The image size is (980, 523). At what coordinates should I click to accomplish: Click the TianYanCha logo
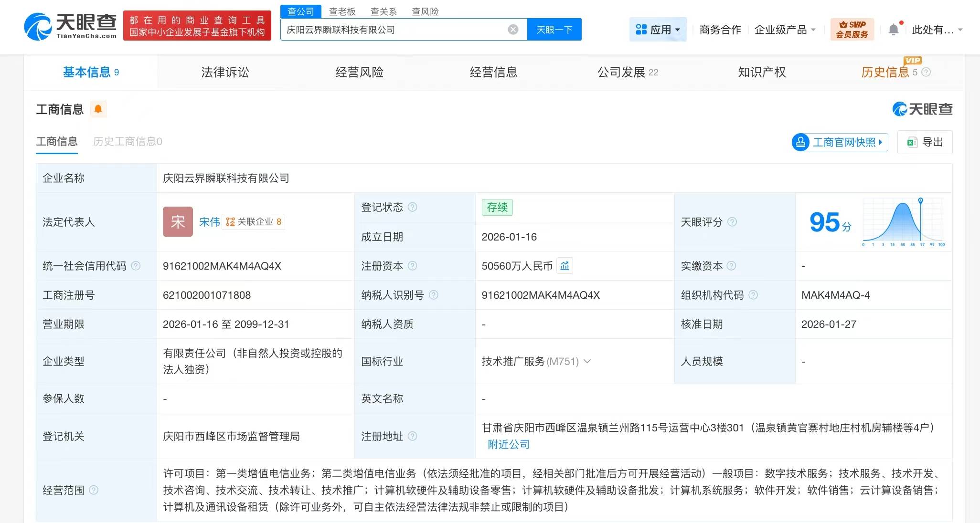tap(70, 26)
